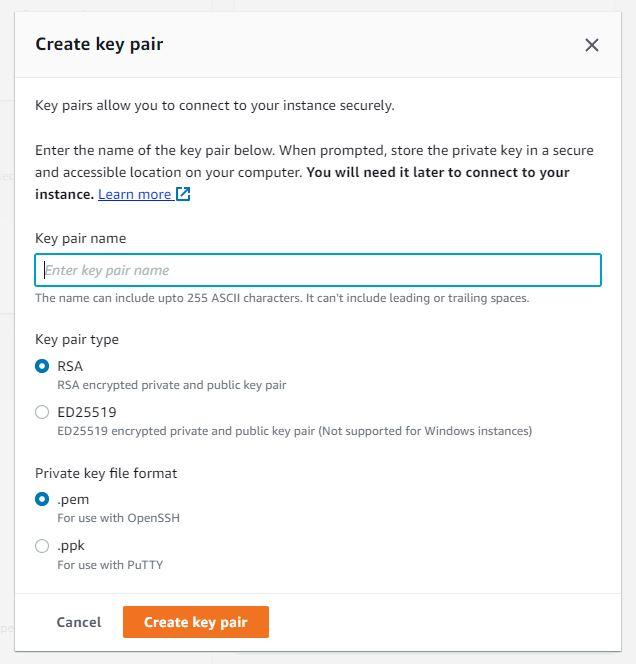Select the ED25519 key pair type
Image resolution: width=636 pixels, height=664 pixels.
42,412
